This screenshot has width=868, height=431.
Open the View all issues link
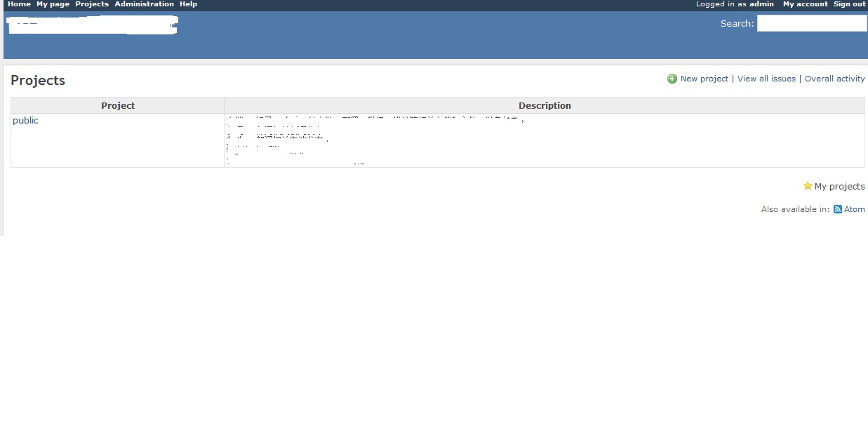[766, 79]
